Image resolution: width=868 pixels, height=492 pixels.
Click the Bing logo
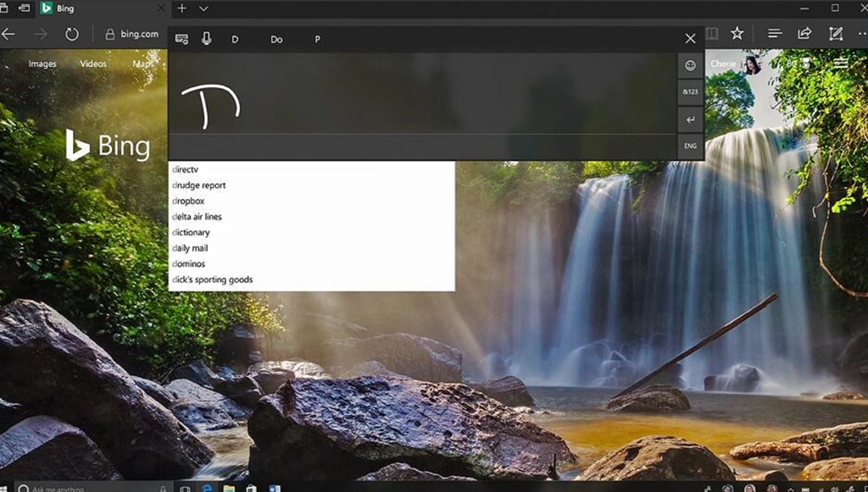tap(108, 146)
